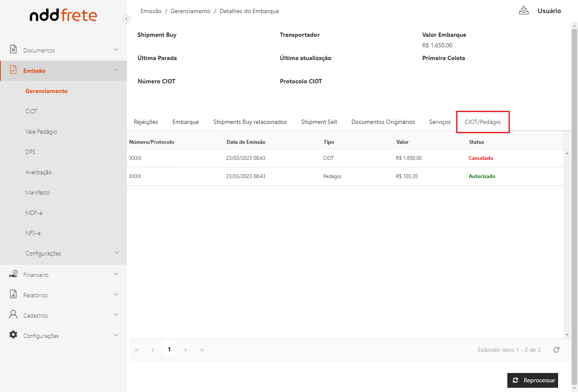Switch to the Rejeições tab
The height and width of the screenshot is (392, 578).
[146, 122]
